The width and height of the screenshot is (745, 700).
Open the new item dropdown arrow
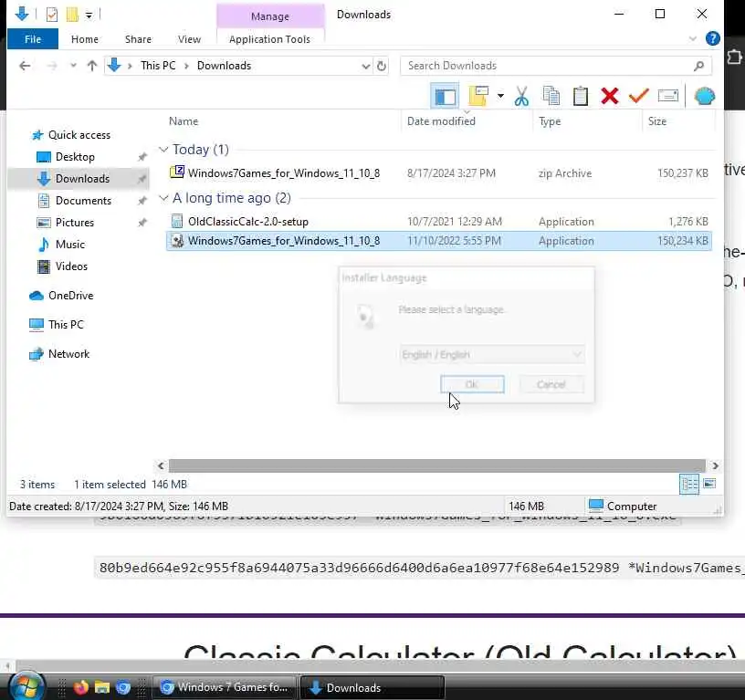[x=500, y=96]
